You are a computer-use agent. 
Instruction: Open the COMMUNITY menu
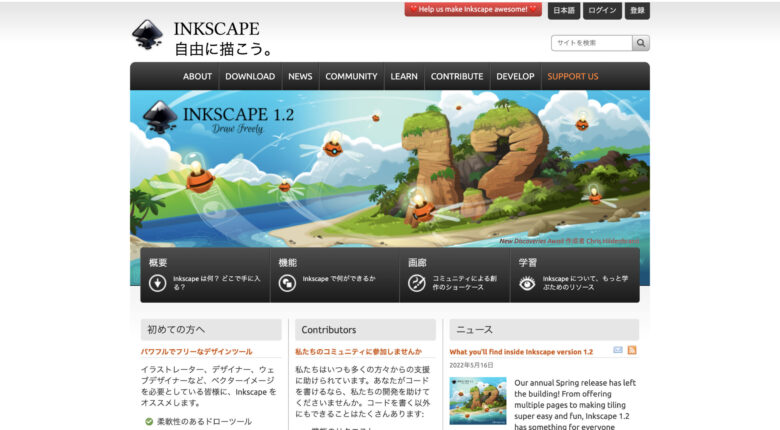351,77
